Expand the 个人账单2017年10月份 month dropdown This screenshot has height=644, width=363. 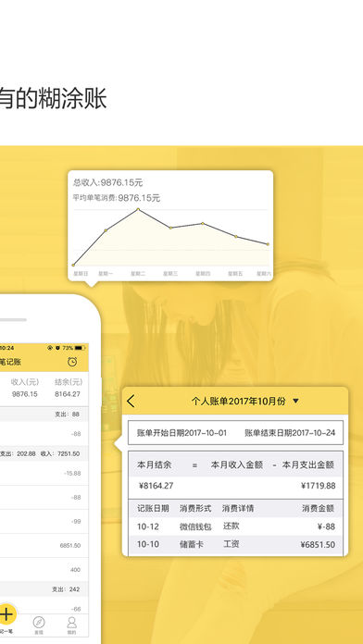[296, 402]
